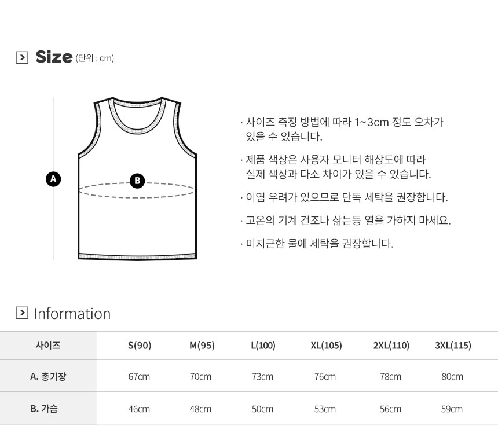Click the black circle B chest marker
Viewport: 498px width, 448px height.
(137, 181)
